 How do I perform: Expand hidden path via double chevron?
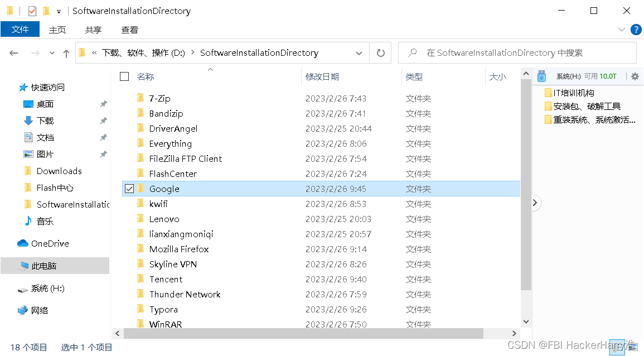(x=94, y=52)
